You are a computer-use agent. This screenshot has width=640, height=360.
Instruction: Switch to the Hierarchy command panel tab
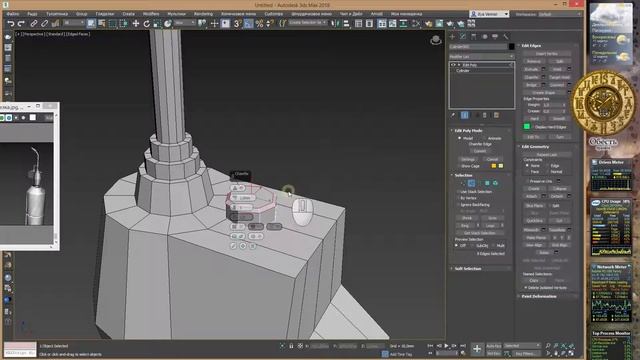474,37
